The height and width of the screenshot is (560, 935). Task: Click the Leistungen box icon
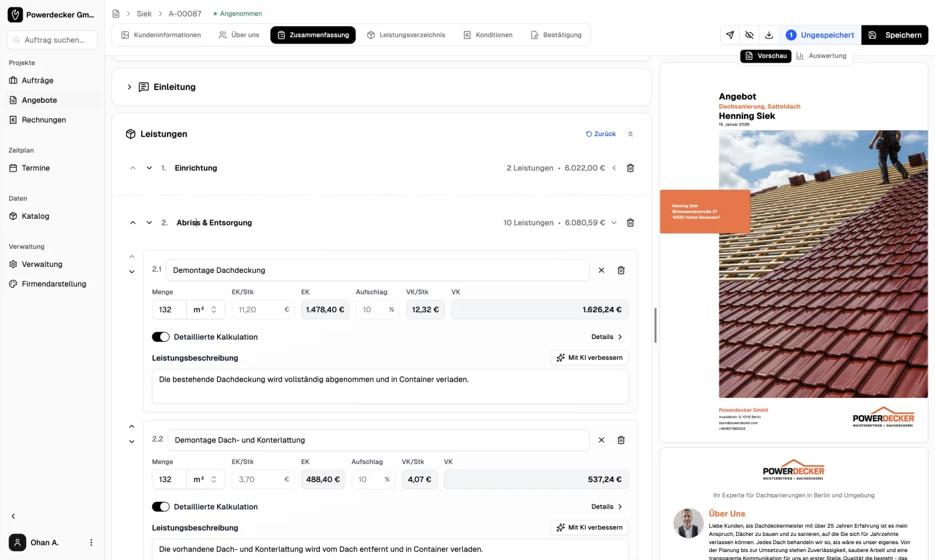point(130,134)
